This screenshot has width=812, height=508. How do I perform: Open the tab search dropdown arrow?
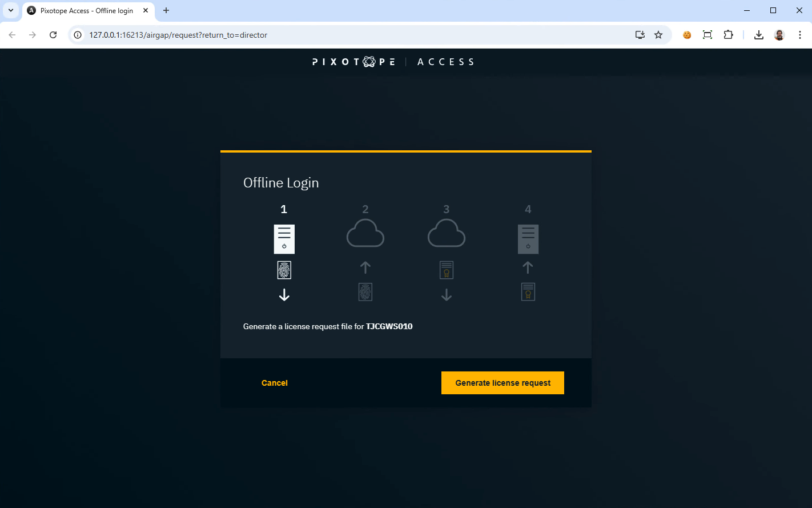pos(10,10)
